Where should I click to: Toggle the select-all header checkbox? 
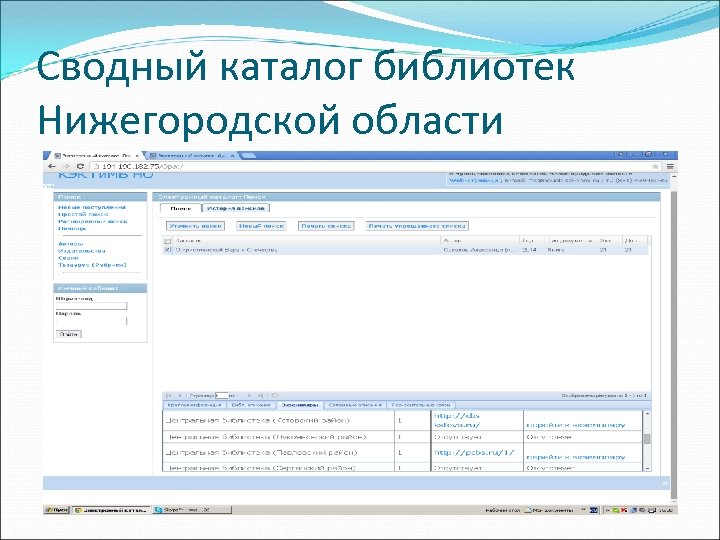click(x=168, y=241)
